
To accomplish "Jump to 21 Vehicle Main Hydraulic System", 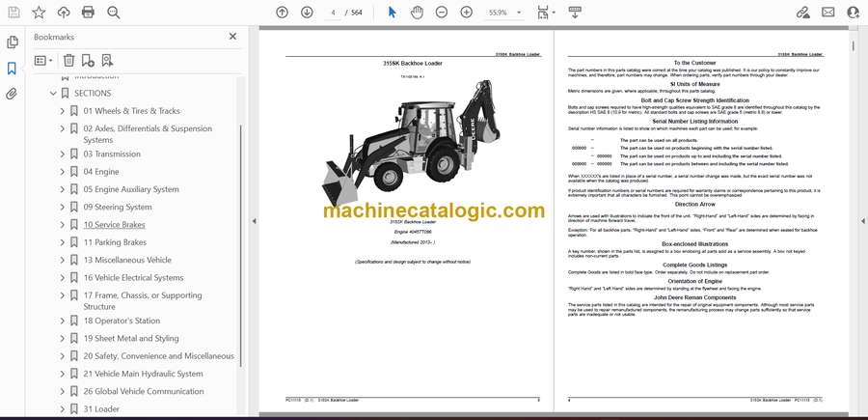I will click(x=143, y=374).
